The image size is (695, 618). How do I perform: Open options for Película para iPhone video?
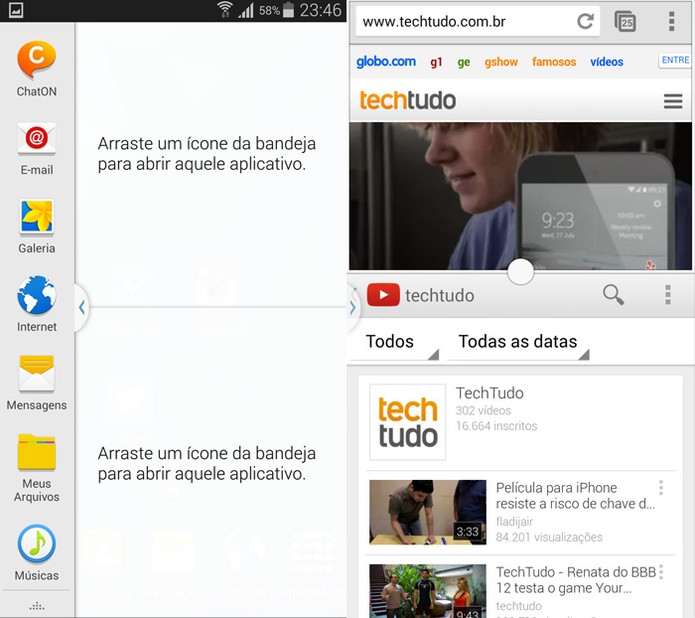click(661, 488)
